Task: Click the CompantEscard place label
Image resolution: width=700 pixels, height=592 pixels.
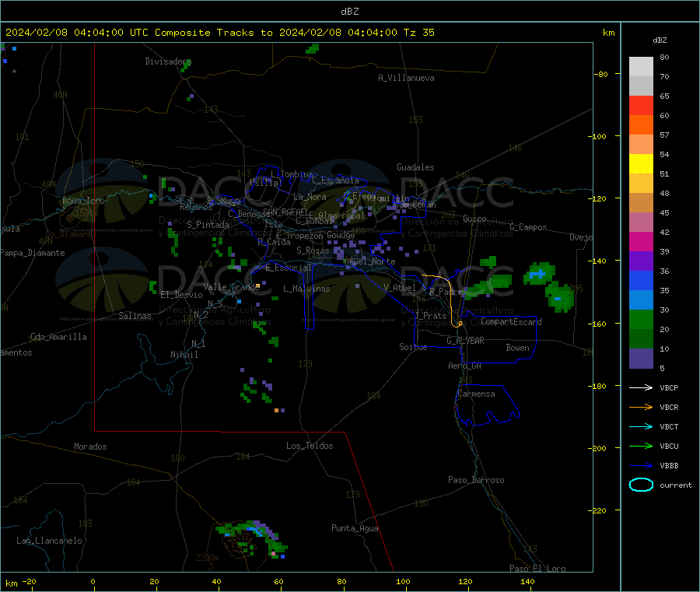Action: pyautogui.click(x=511, y=322)
